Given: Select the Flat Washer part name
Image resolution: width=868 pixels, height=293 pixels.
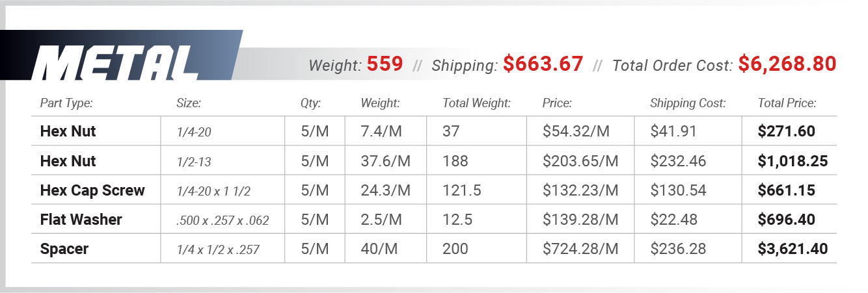Looking at the screenshot, I should (x=81, y=220).
